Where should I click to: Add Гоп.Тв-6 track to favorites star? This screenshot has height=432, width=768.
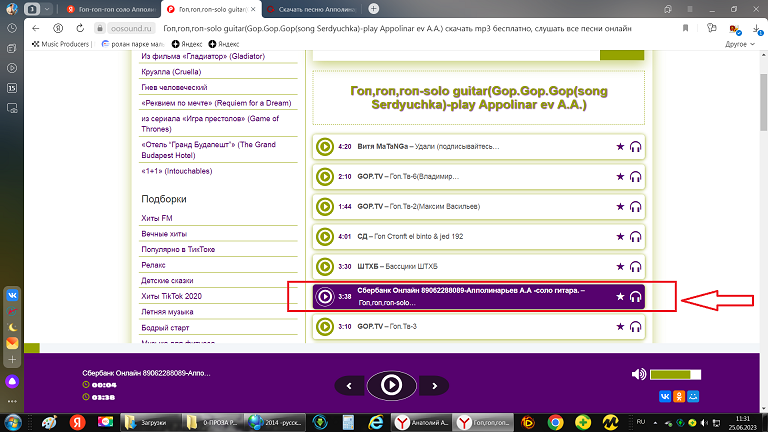(x=620, y=176)
